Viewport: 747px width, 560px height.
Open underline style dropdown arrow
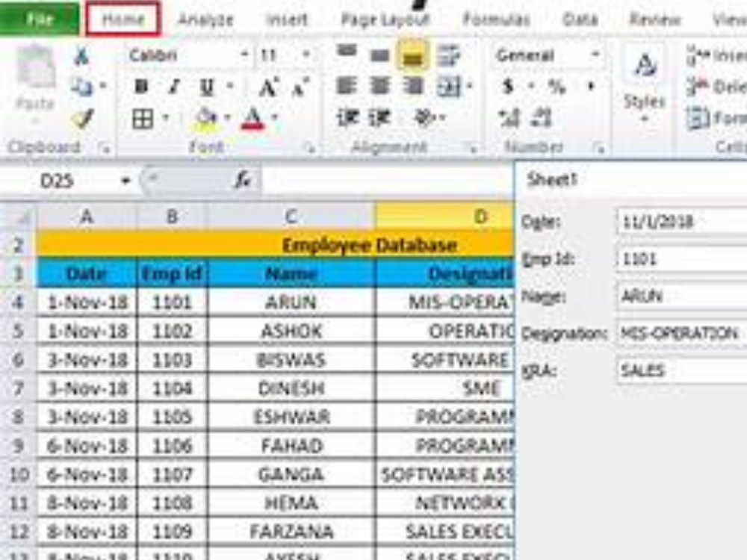(x=231, y=87)
